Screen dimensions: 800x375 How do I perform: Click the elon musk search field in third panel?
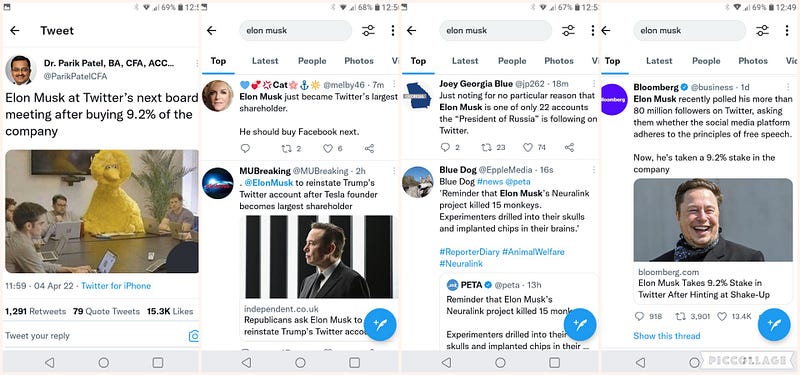(497, 31)
